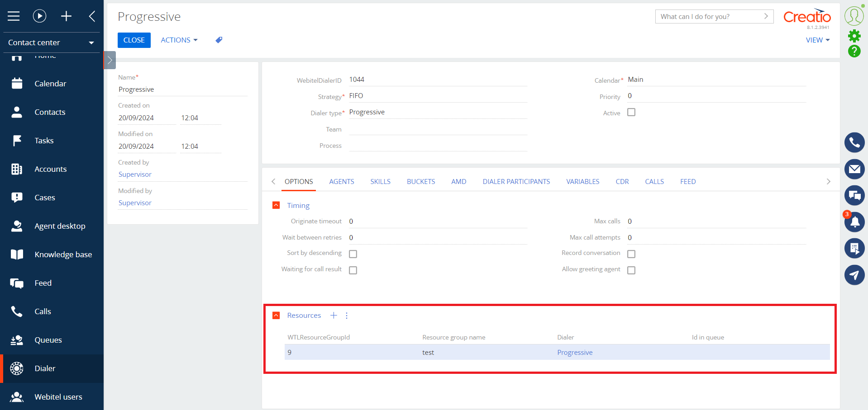
Task: Select the resource row named test
Action: [557, 352]
